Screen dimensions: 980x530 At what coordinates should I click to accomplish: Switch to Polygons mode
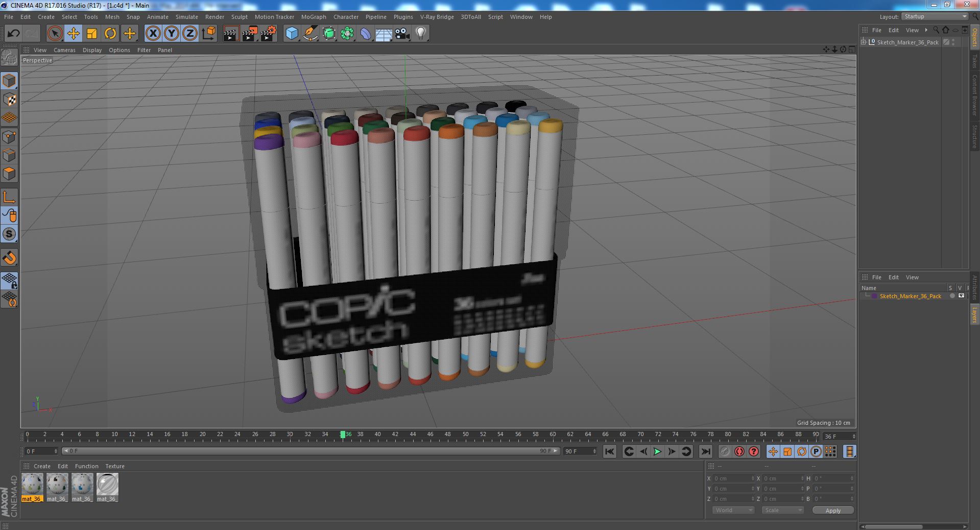(9, 174)
